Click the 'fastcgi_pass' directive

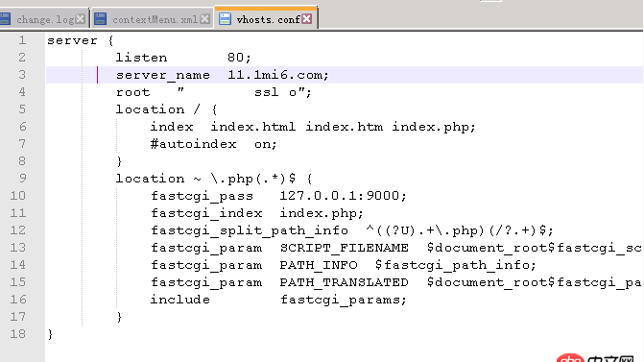pos(202,196)
